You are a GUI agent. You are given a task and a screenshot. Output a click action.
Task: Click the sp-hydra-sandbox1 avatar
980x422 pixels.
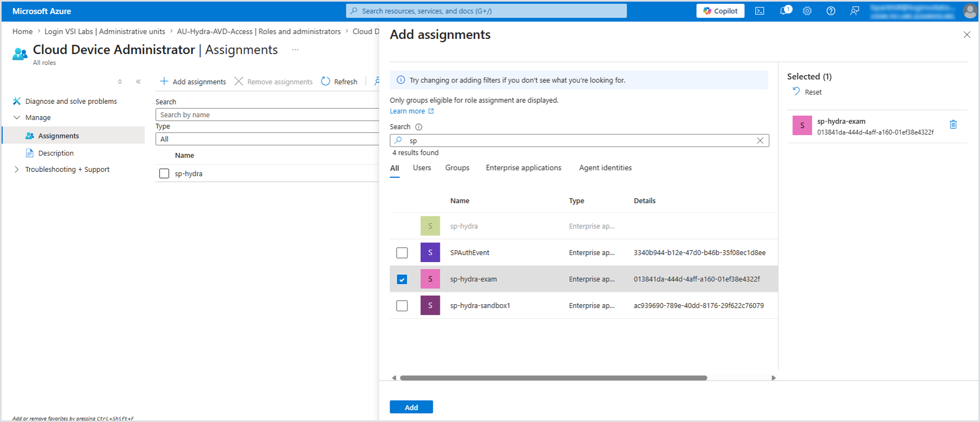coord(430,305)
